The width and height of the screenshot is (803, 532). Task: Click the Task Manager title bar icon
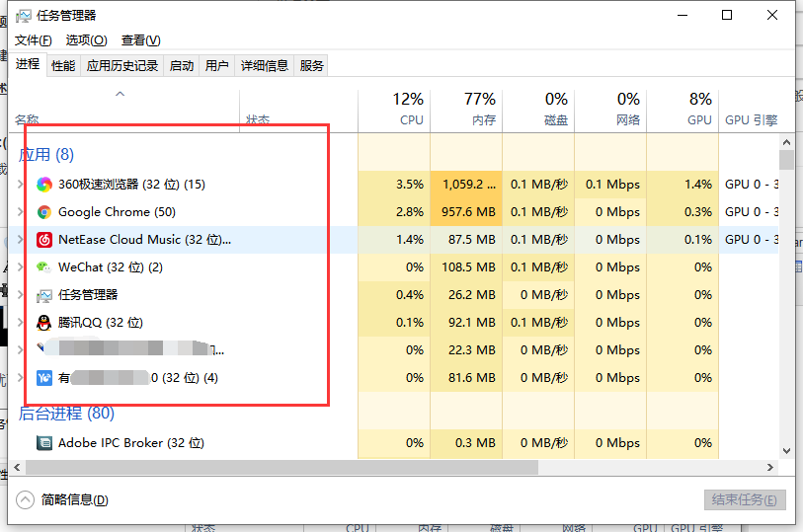point(24,16)
